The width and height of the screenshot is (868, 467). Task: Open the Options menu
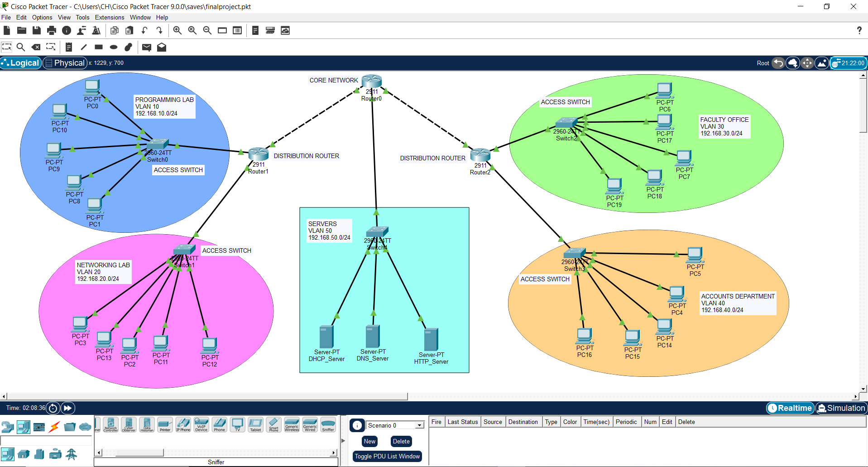coord(42,17)
